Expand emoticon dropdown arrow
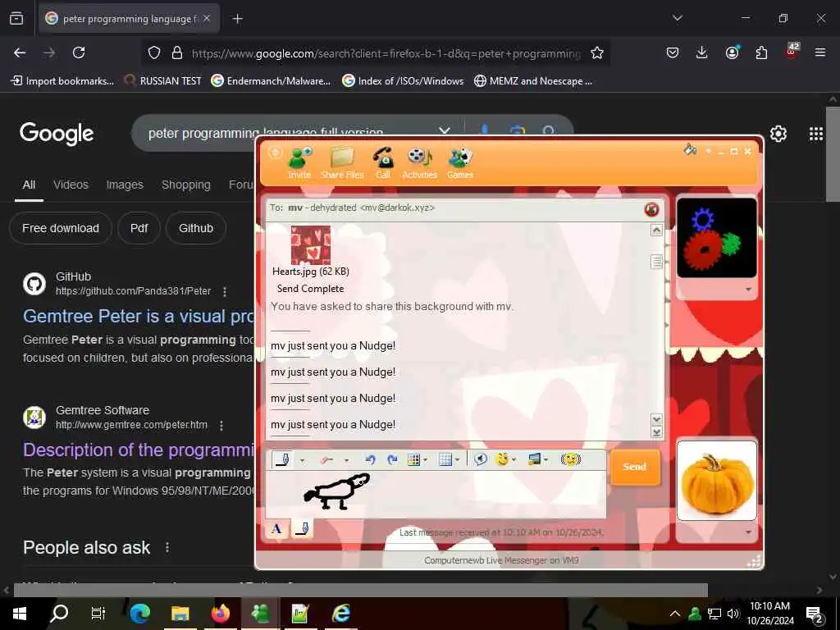 click(x=514, y=459)
